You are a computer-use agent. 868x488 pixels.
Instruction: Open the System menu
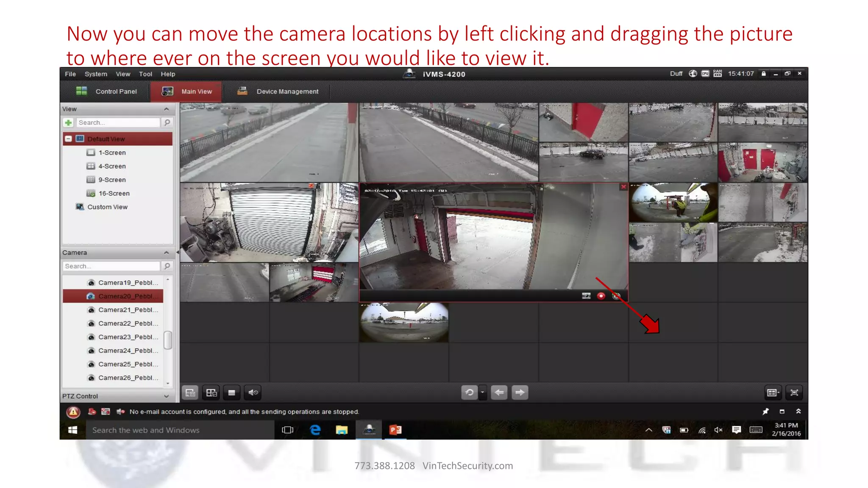tap(96, 74)
